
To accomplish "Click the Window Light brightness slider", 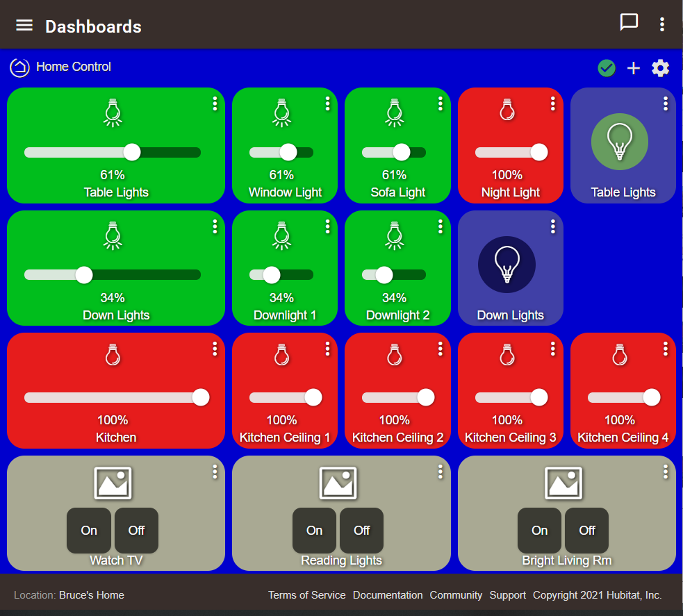I will pyautogui.click(x=281, y=152).
